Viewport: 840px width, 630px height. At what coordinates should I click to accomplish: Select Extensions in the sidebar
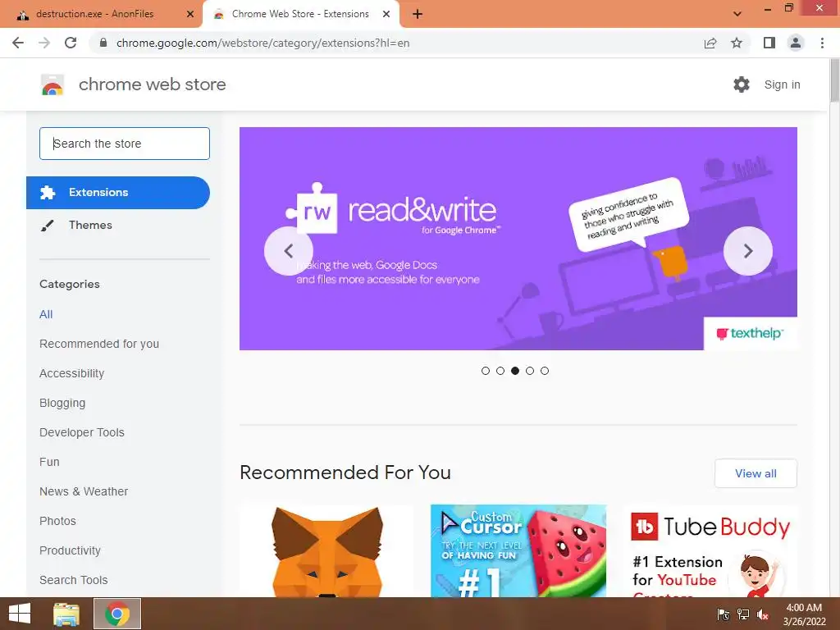118,192
